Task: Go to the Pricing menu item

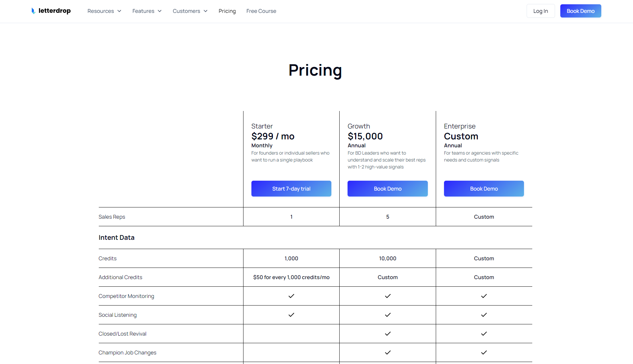Action: pos(227,11)
